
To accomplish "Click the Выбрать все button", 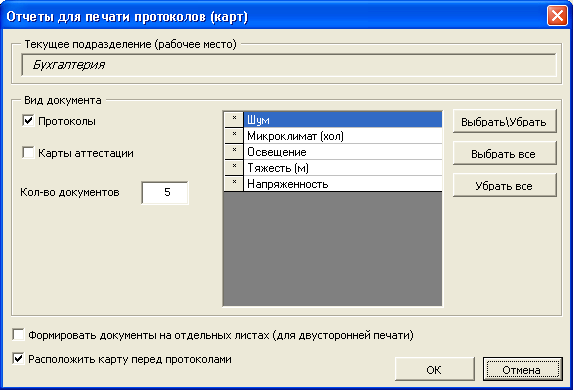I will click(x=505, y=154).
